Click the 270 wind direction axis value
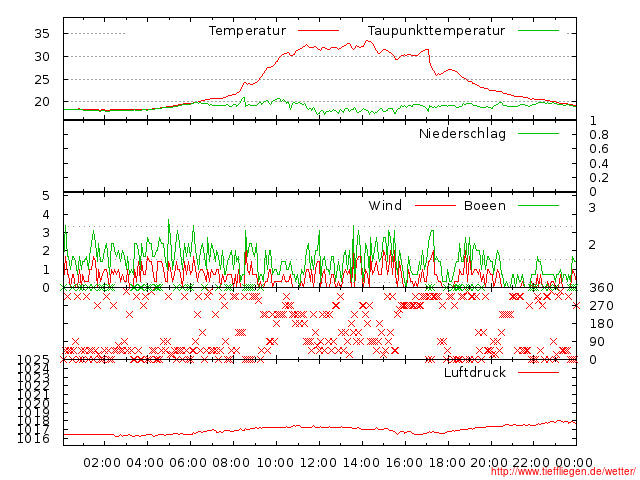The height and width of the screenshot is (480, 640). [x=601, y=306]
